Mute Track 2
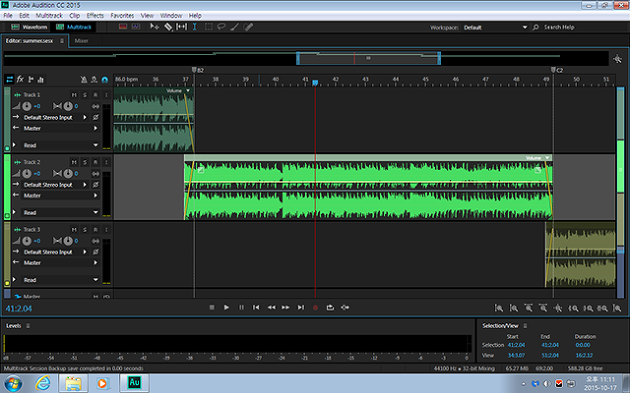The image size is (630, 393). coord(74,162)
